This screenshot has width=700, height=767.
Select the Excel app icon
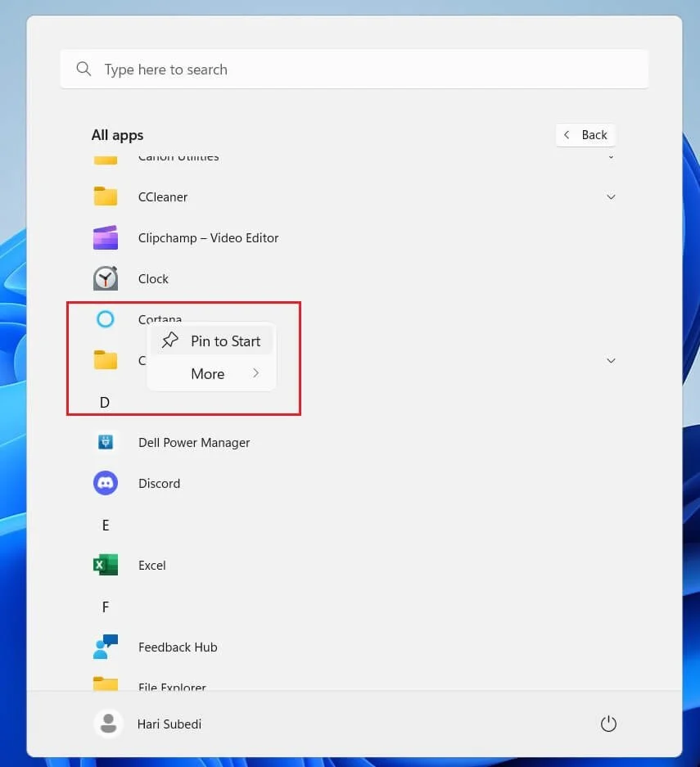(105, 565)
